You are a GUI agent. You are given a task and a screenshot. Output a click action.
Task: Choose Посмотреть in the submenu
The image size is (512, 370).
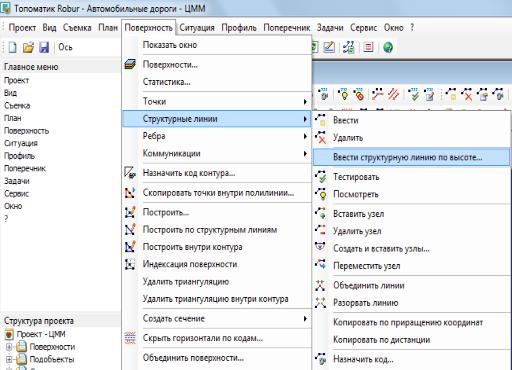point(412,194)
